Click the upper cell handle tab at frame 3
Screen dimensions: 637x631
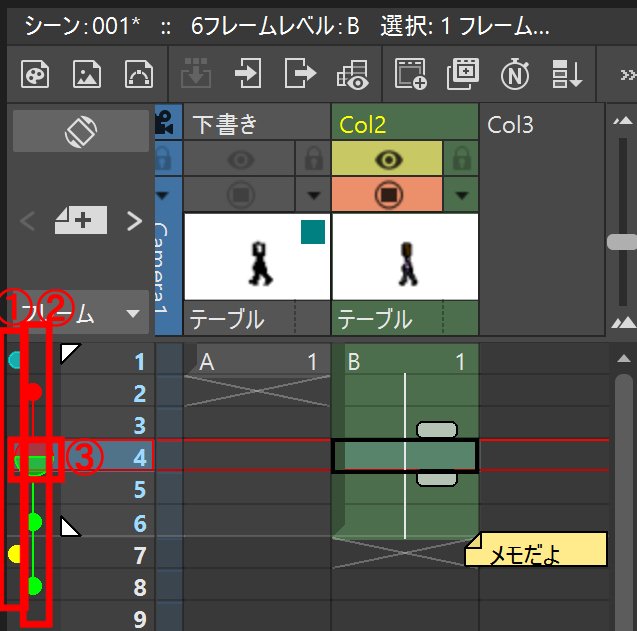[437, 429]
